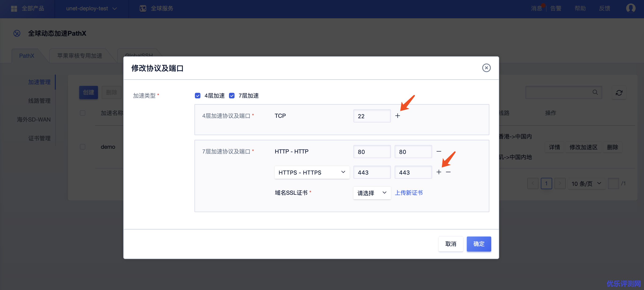The height and width of the screenshot is (290, 644).
Task: Switch to 苹果审核专用加速 tab
Action: click(x=79, y=56)
